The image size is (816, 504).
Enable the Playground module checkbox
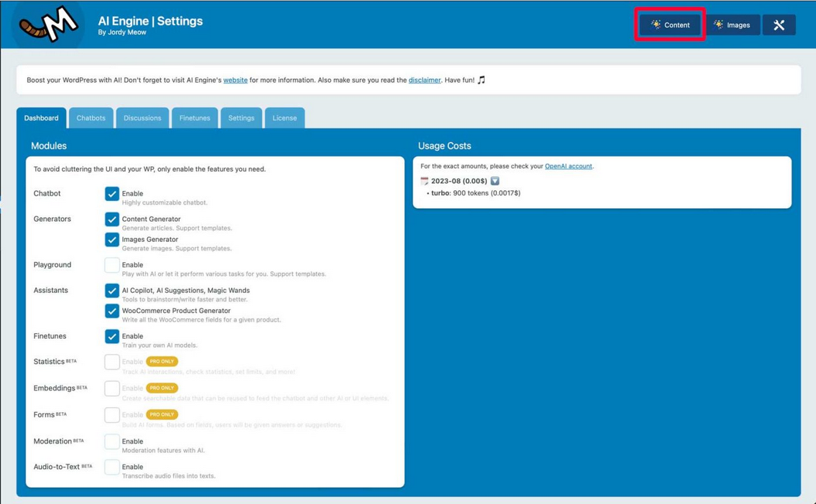(x=112, y=265)
